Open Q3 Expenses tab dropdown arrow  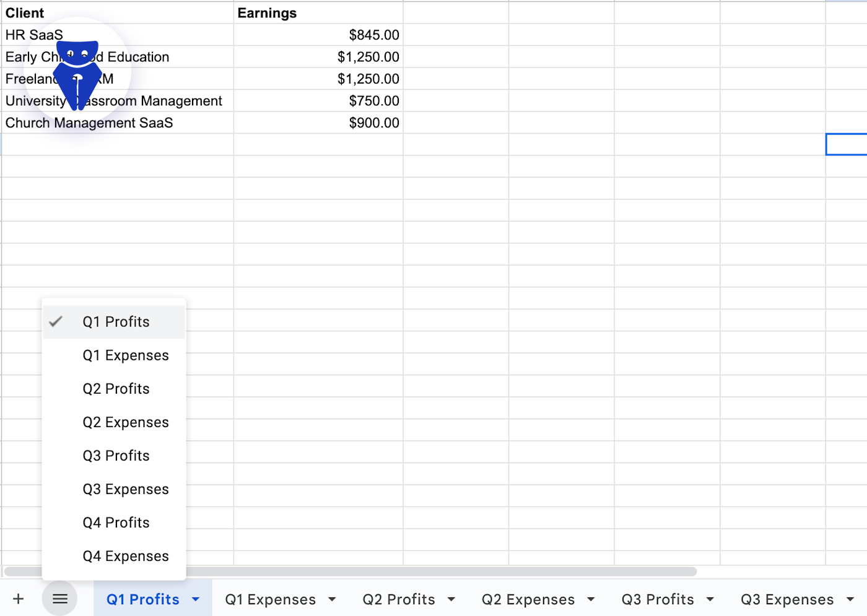pyautogui.click(x=850, y=599)
